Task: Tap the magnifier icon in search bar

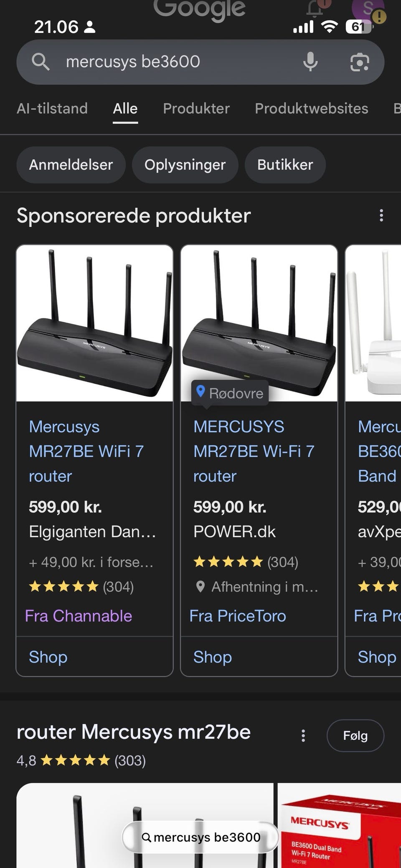Action: pos(41,62)
